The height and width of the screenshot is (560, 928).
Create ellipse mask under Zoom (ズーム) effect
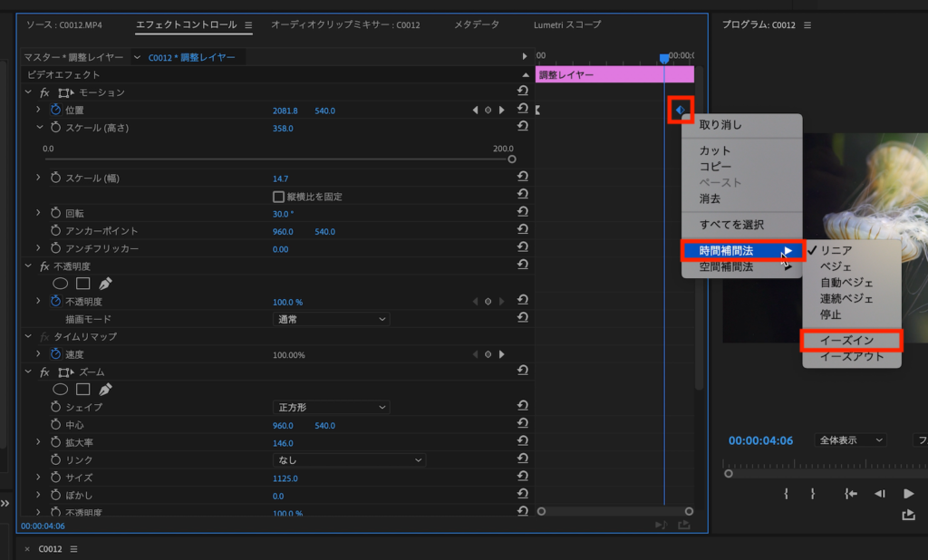[60, 390]
